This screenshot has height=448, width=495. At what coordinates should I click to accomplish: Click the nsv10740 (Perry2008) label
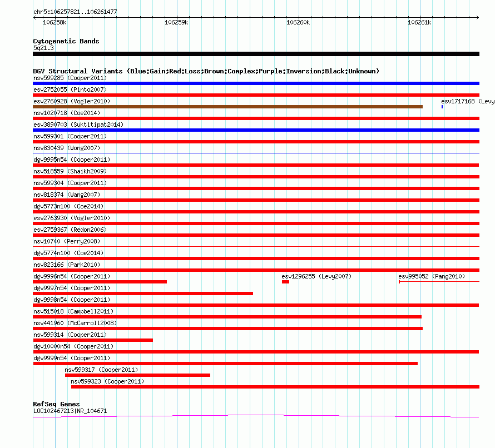(x=67, y=241)
